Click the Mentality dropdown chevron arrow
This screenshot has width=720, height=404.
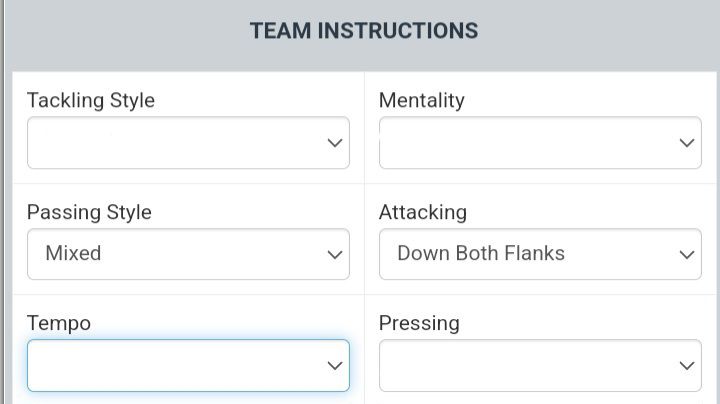(x=687, y=143)
